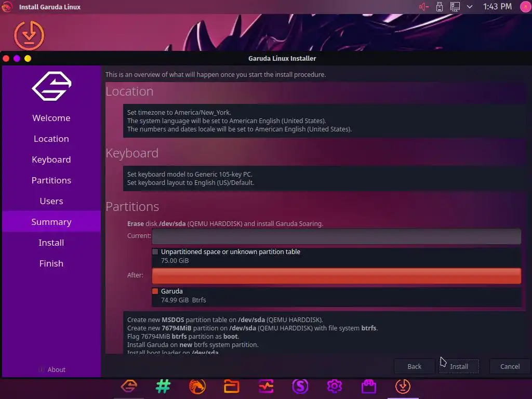
Task: Select the Location step in sidebar
Action: pos(51,139)
